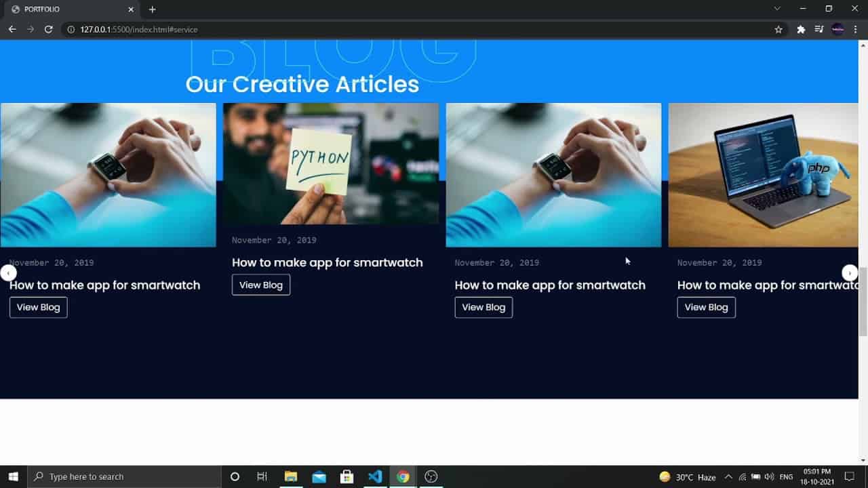The image size is (868, 488).
Task: Open Chrome's three-dot menu
Action: pos(856,29)
